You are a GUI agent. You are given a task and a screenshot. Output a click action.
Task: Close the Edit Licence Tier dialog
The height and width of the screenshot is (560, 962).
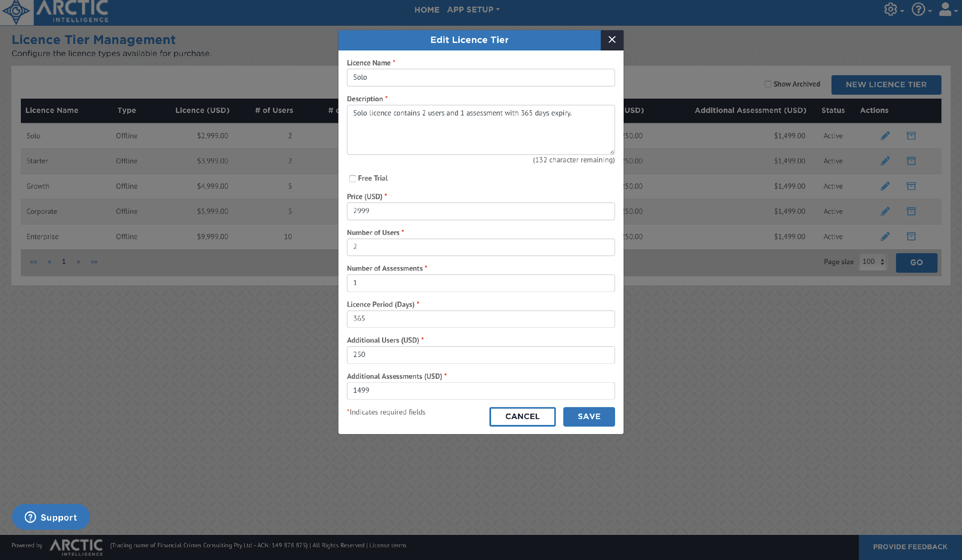pos(612,40)
